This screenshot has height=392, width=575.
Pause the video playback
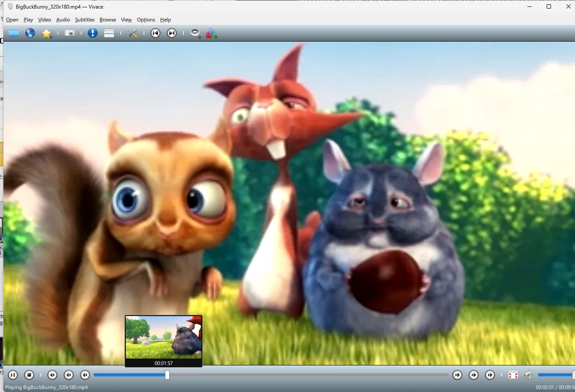click(x=13, y=375)
